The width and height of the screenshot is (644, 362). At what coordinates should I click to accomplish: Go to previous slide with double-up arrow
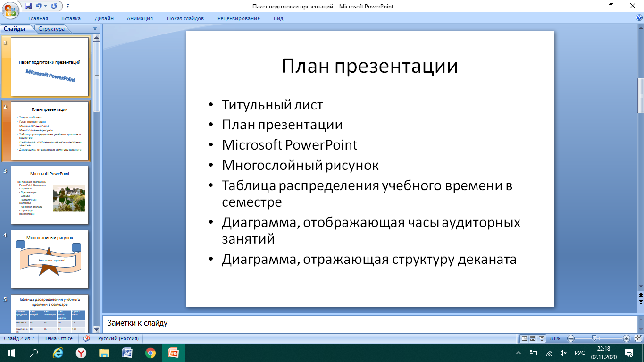tap(641, 295)
